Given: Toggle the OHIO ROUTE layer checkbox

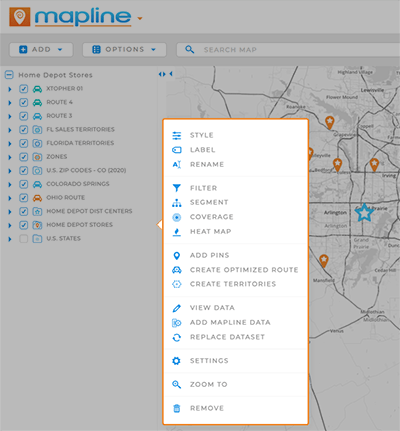Looking at the screenshot, I should click(23, 198).
